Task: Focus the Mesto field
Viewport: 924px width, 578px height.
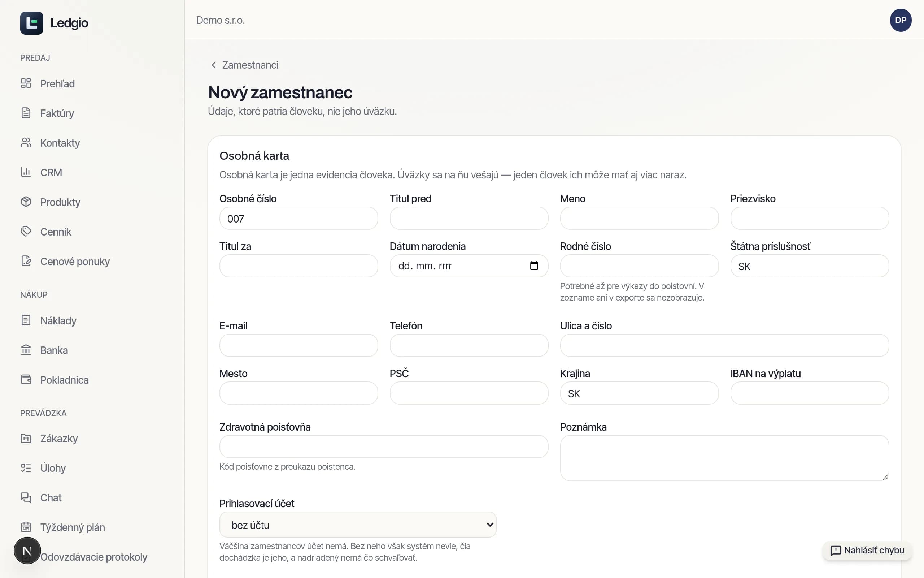Action: pyautogui.click(x=298, y=393)
